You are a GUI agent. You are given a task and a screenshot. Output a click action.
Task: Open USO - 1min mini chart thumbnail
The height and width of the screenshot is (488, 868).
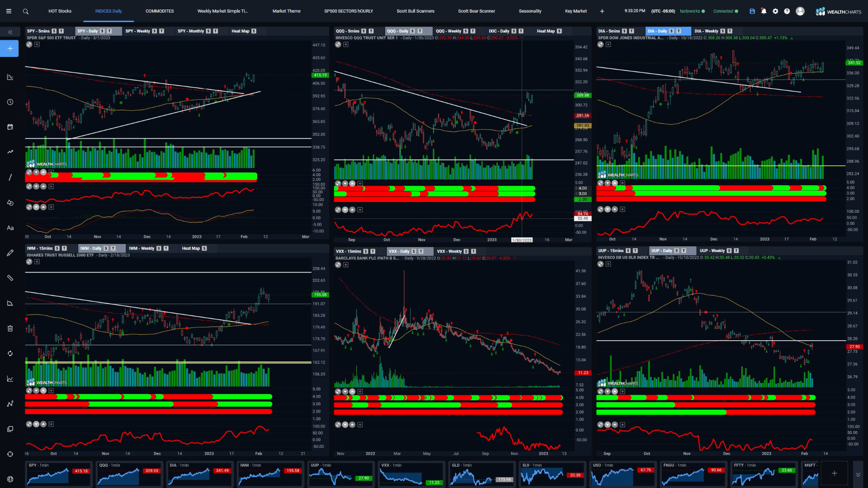point(623,474)
